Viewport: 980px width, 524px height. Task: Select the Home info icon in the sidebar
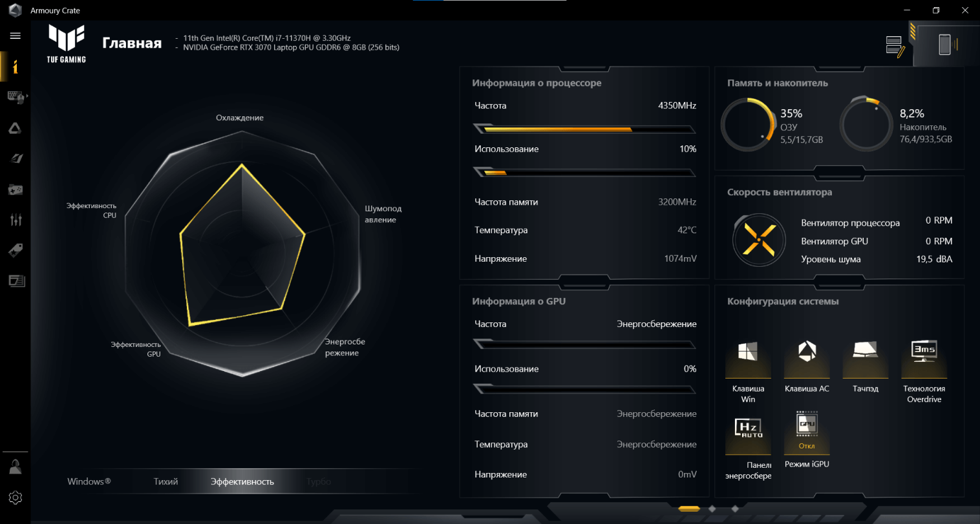pyautogui.click(x=15, y=67)
